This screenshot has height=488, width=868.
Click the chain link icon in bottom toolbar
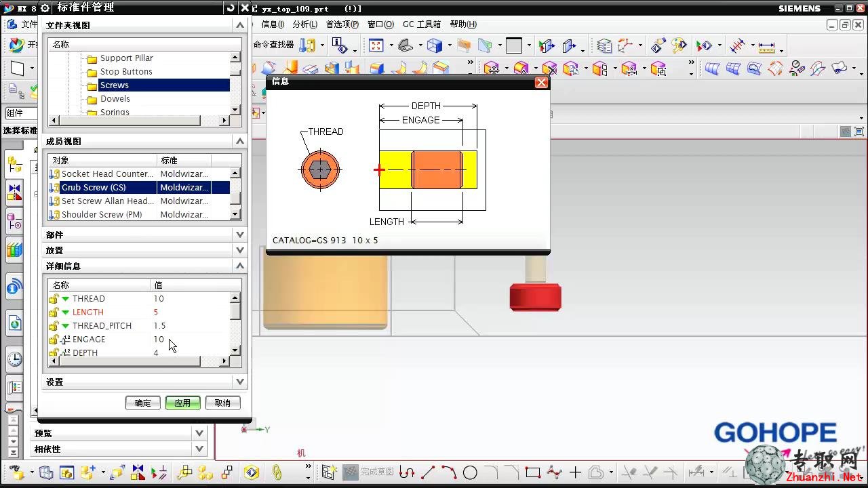[277, 472]
